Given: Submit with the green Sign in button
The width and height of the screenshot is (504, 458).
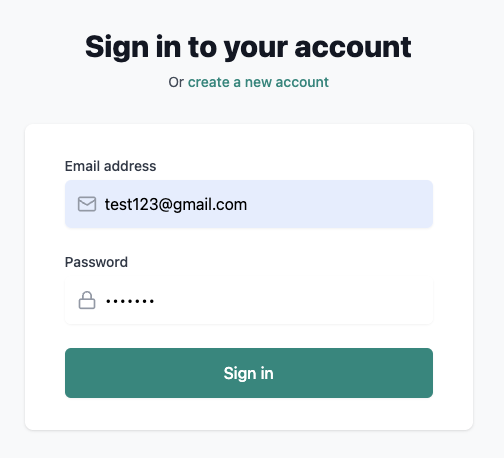Looking at the screenshot, I should tap(249, 373).
